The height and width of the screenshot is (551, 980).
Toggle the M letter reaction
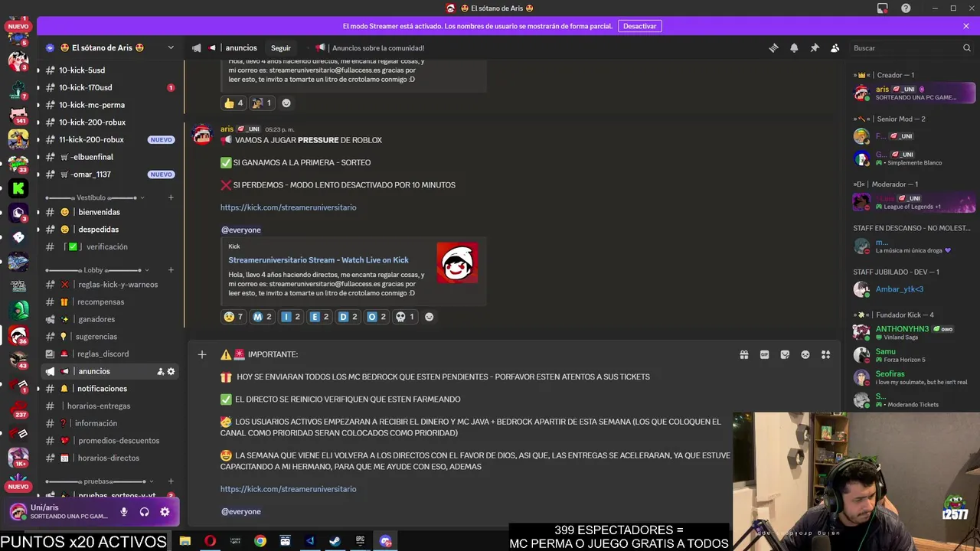tap(262, 317)
